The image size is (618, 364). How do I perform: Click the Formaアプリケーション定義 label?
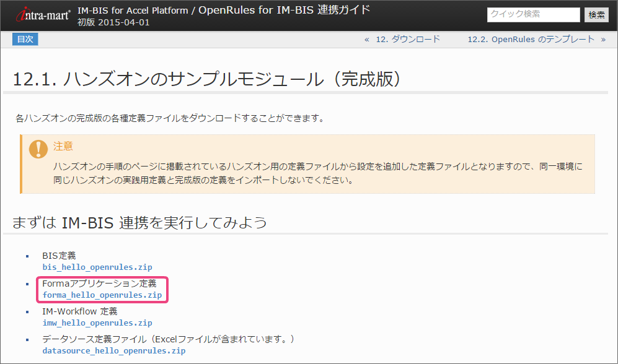click(x=99, y=284)
